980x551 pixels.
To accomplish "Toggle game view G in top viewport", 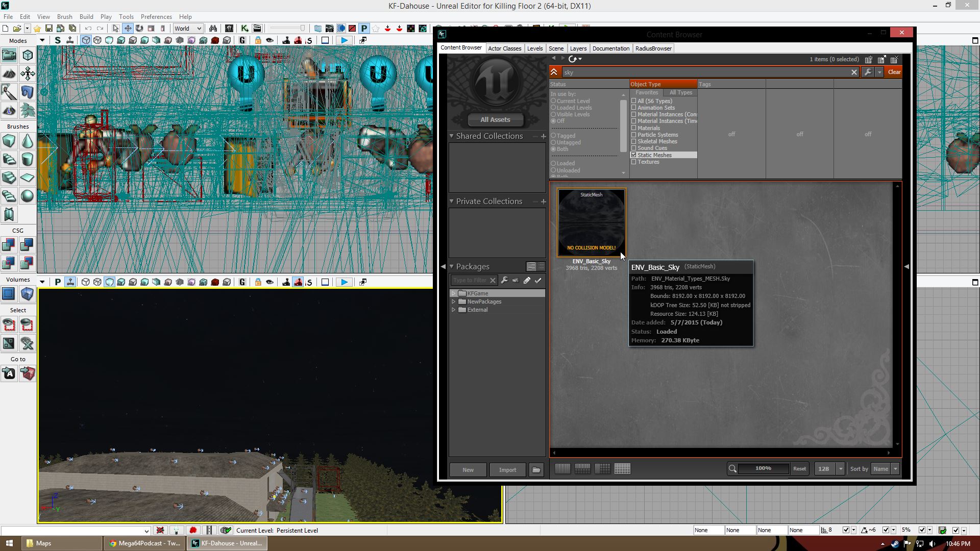I will [242, 40].
